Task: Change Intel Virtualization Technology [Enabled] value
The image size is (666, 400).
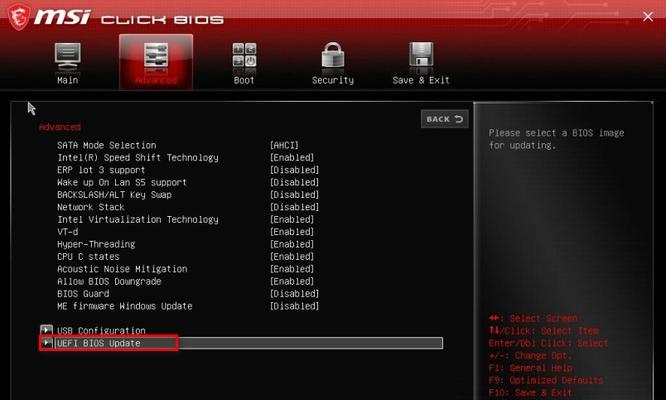Action: click(x=292, y=220)
